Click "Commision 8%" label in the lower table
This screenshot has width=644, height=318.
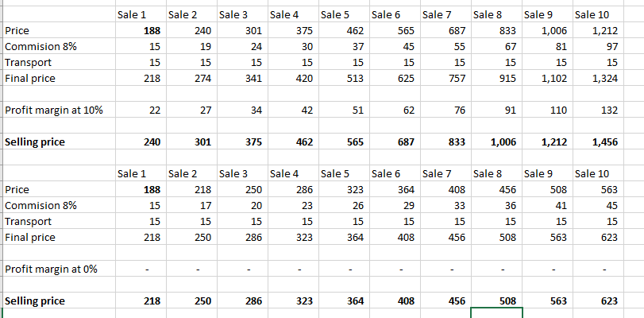[41, 206]
